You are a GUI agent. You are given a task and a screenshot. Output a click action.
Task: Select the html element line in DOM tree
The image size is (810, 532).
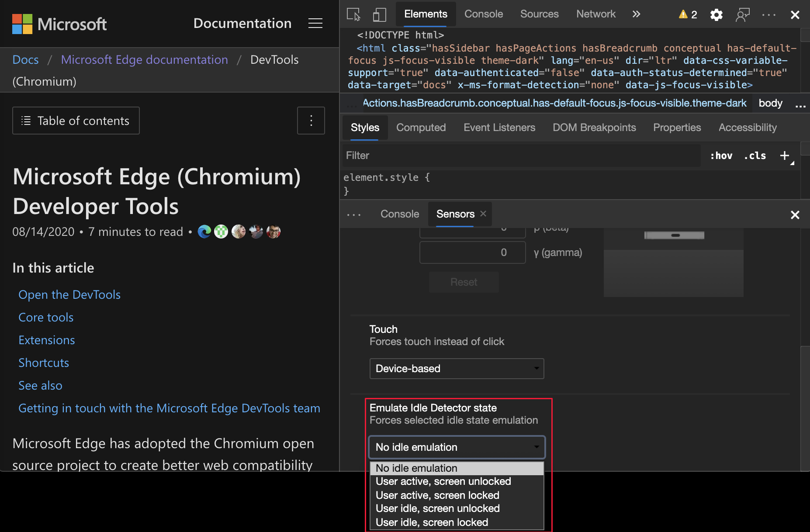point(572,66)
